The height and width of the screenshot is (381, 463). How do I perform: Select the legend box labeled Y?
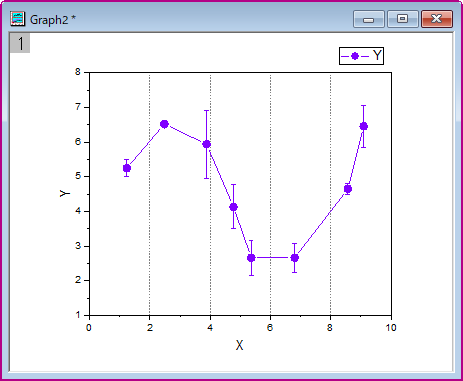click(x=361, y=56)
